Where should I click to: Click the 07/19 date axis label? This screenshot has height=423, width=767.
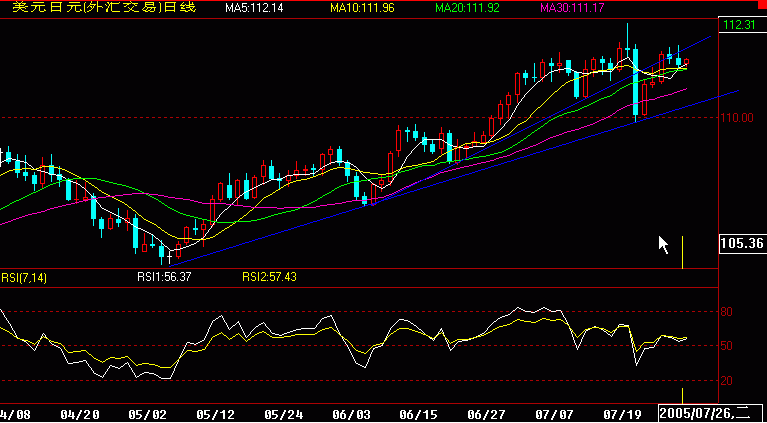click(x=624, y=415)
